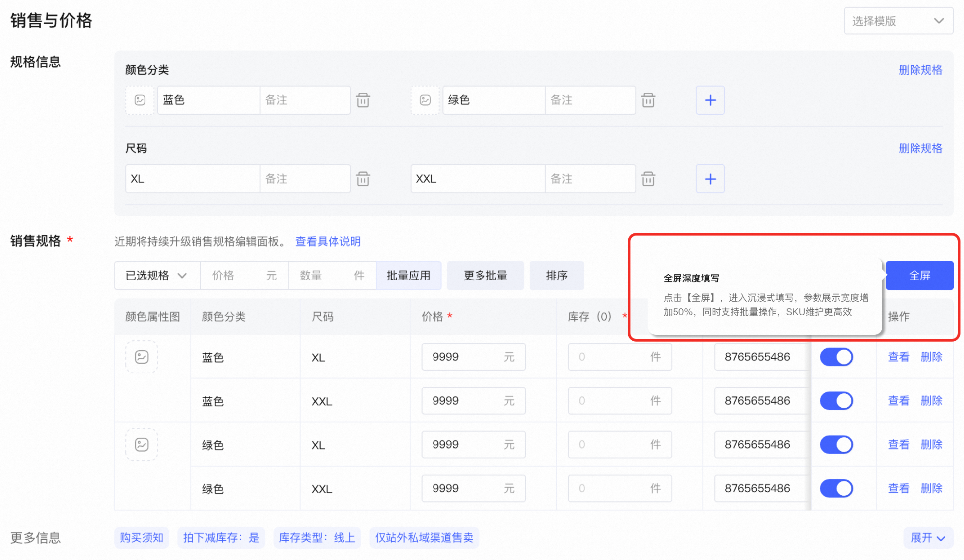
Task: Edit the stock field in 蓝色 XXL row
Action: (620, 401)
